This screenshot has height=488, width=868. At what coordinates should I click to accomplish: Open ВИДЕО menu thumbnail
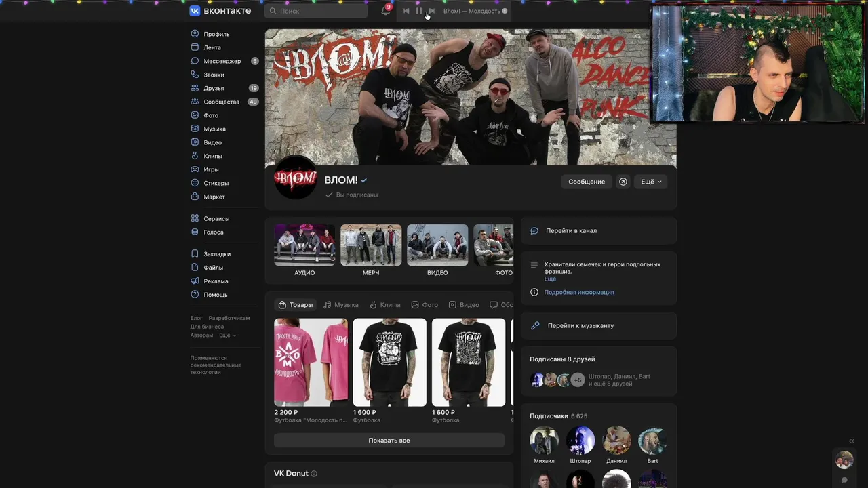pos(437,250)
